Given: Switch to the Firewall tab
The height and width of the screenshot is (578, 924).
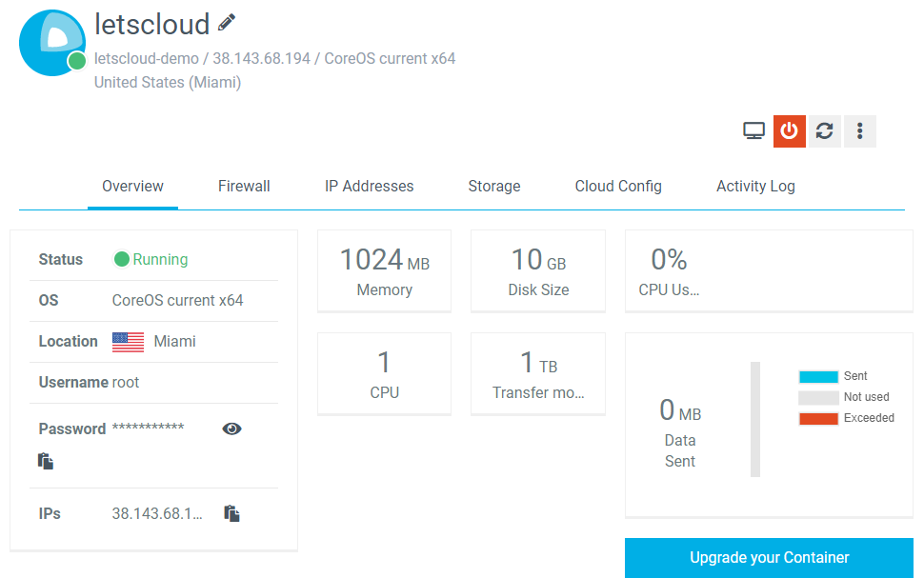Looking at the screenshot, I should (244, 187).
